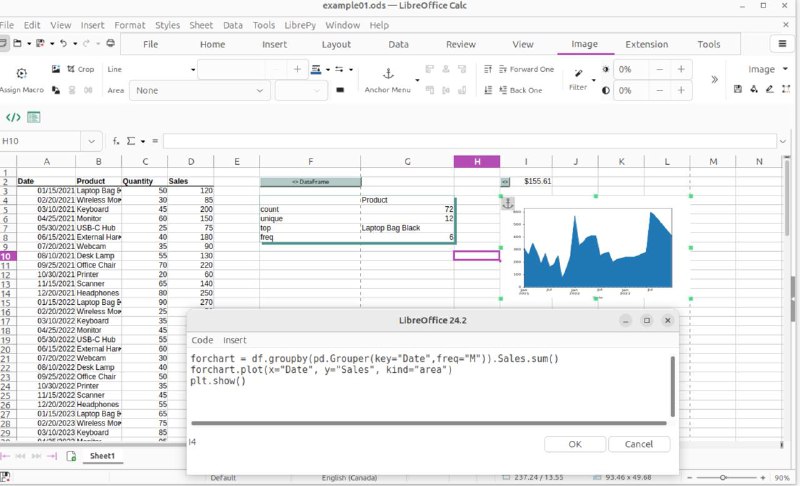Open Code menu in LibreOffice 24.2 dialog
Viewport: 800px width, 486px height.
(202, 340)
